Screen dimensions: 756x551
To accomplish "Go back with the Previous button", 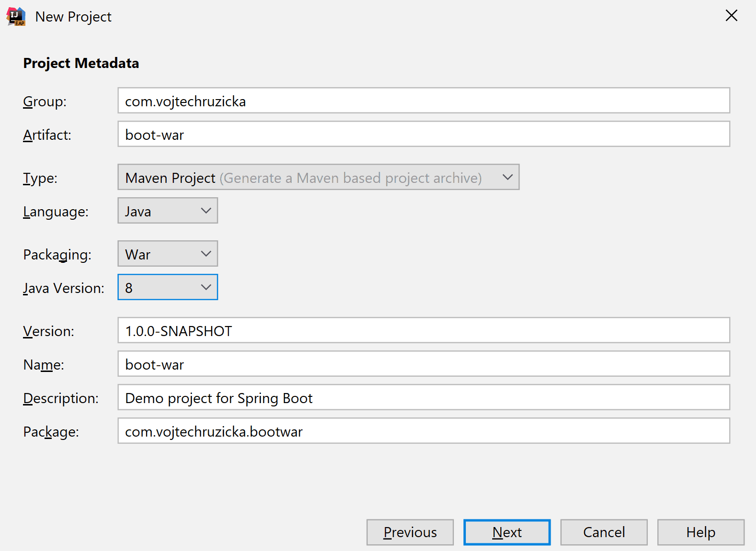I will tap(410, 532).
